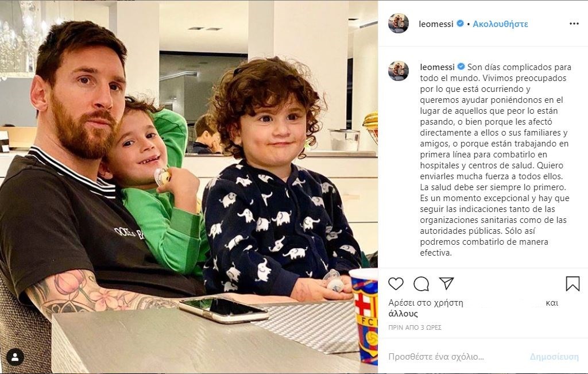
Task: View tagged people icon on photo
Action: click(15, 357)
